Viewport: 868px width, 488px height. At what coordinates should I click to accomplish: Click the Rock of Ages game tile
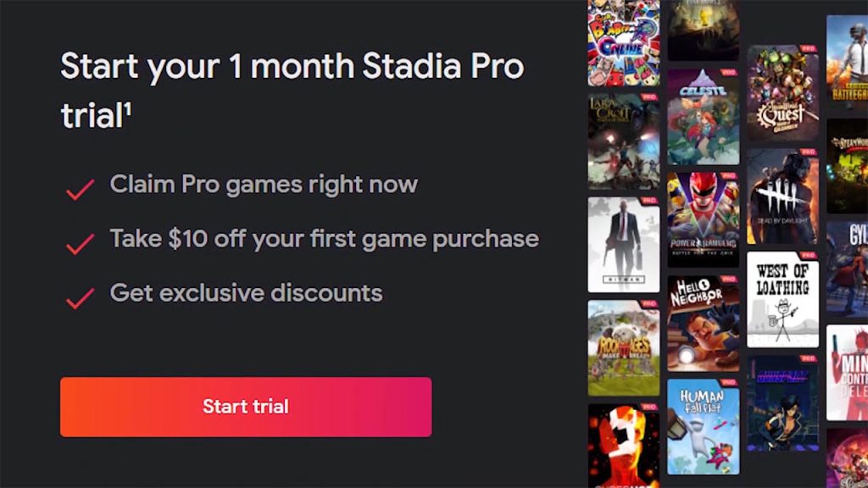click(x=623, y=347)
